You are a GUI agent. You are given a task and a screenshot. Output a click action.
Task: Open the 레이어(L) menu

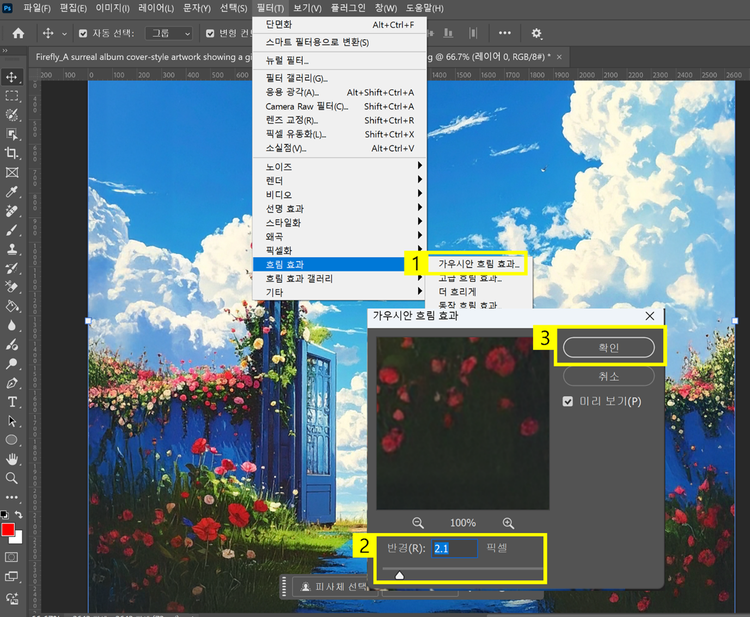[156, 8]
